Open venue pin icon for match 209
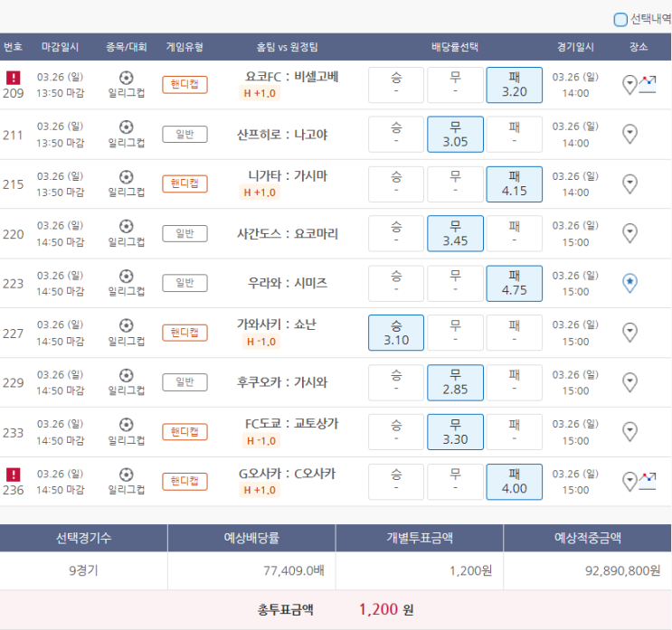The height and width of the screenshot is (630, 672). point(629,84)
